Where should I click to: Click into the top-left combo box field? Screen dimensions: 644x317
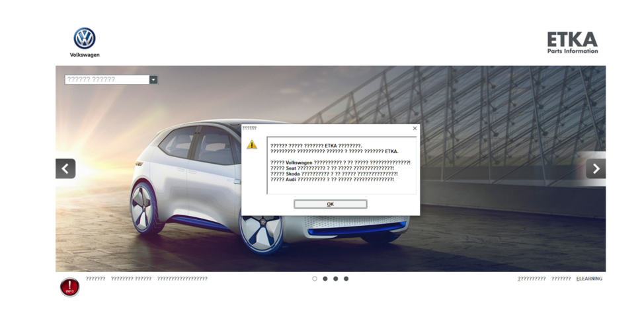107,79
